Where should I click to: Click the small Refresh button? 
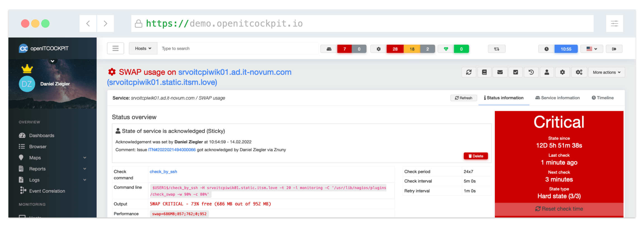(463, 98)
